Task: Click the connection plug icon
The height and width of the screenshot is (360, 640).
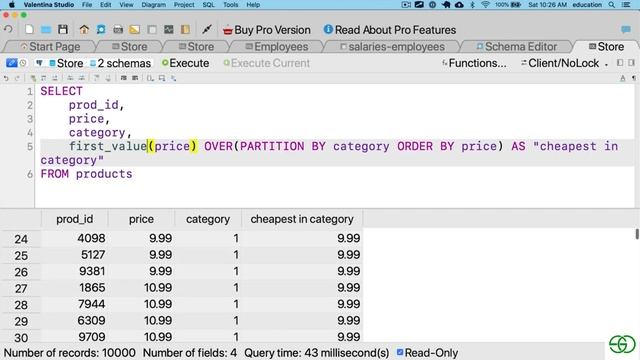Action: click(x=207, y=29)
